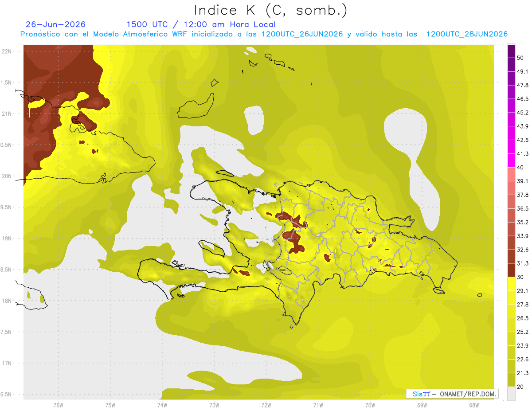Click the 'Indice K (C, somb.)' title
532x411 pixels.
tap(271, 10)
